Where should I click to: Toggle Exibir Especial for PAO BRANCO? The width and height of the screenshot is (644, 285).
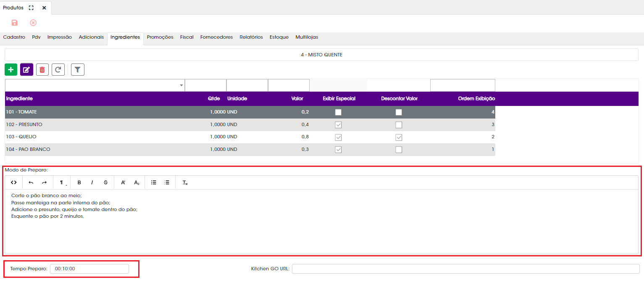(338, 150)
